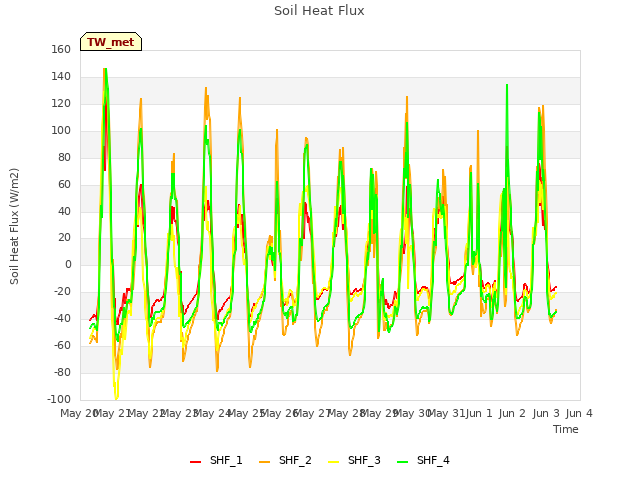The width and height of the screenshot is (640, 480).
Task: Click the -80 y-axis tick label
Action: pyautogui.click(x=62, y=372)
